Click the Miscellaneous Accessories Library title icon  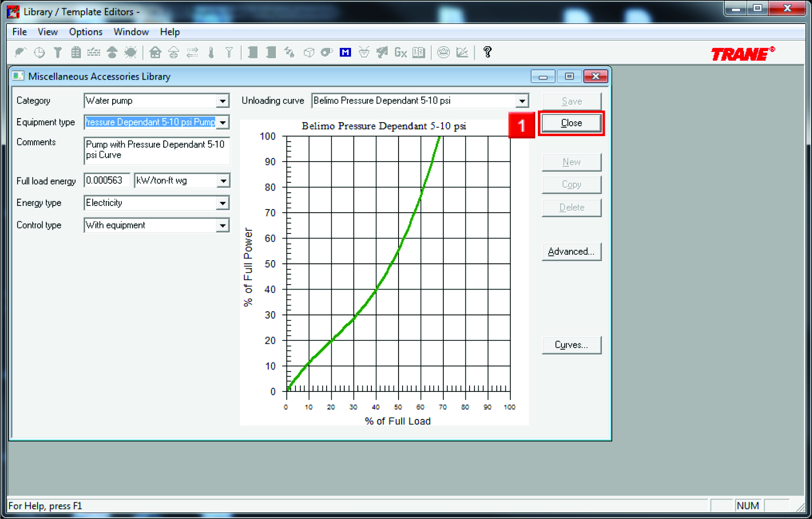pyautogui.click(x=18, y=76)
